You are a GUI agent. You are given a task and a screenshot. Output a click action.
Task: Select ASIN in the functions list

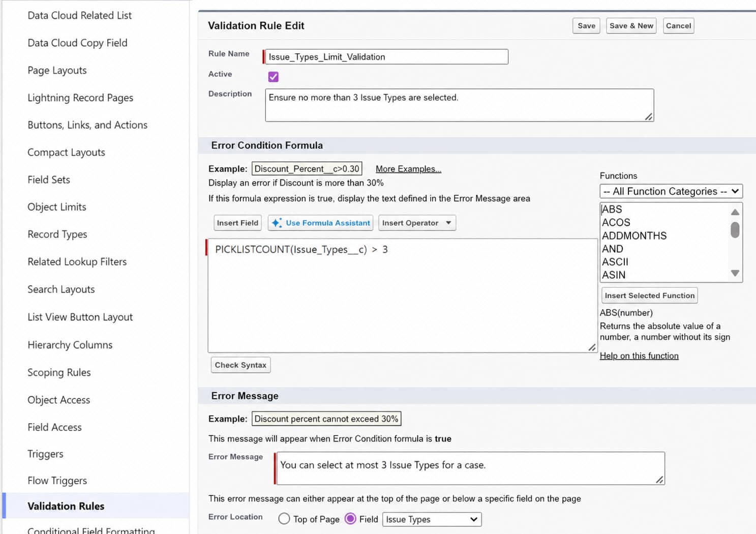pos(614,275)
